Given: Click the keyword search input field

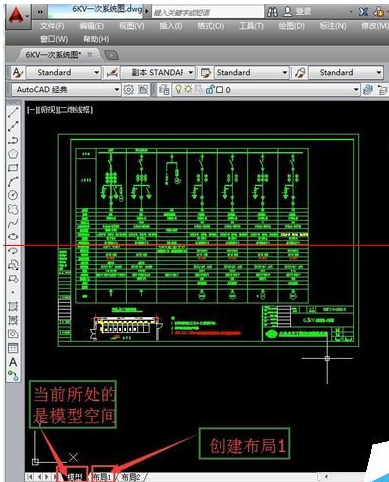Looking at the screenshot, I should click(208, 12).
